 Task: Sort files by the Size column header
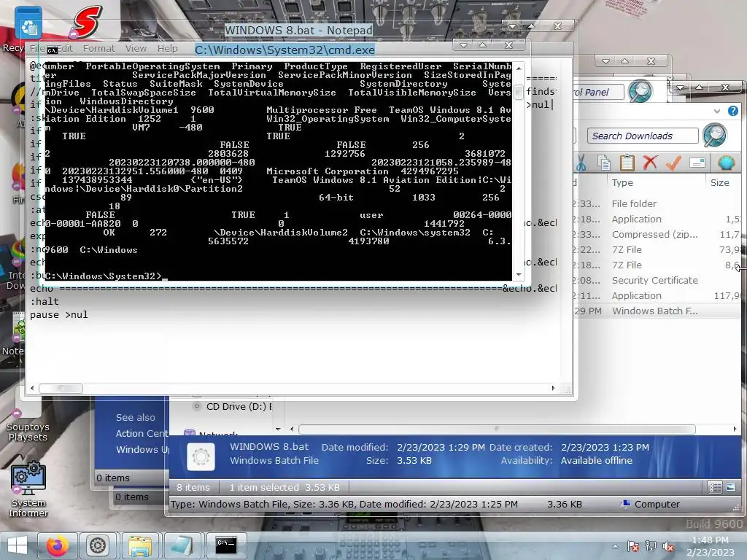(719, 182)
